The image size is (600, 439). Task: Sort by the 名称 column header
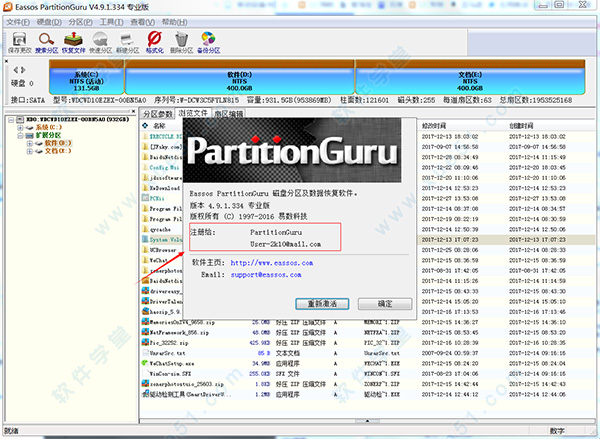(x=159, y=126)
